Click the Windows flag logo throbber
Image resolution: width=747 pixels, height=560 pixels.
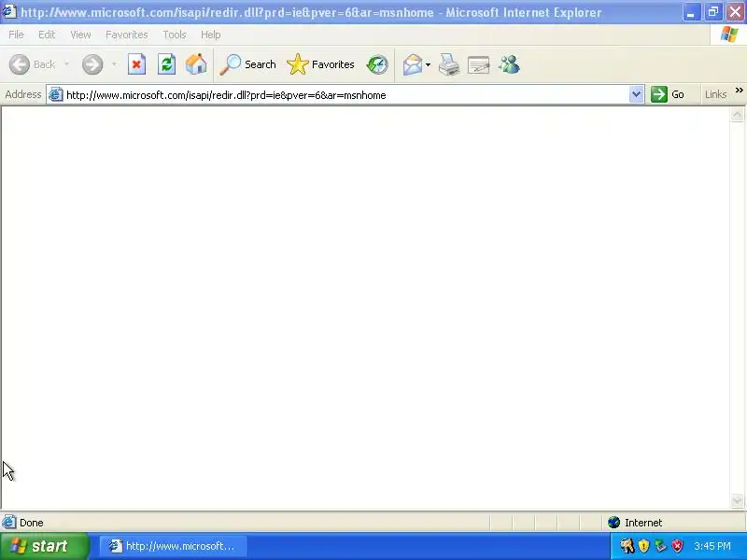(x=729, y=35)
